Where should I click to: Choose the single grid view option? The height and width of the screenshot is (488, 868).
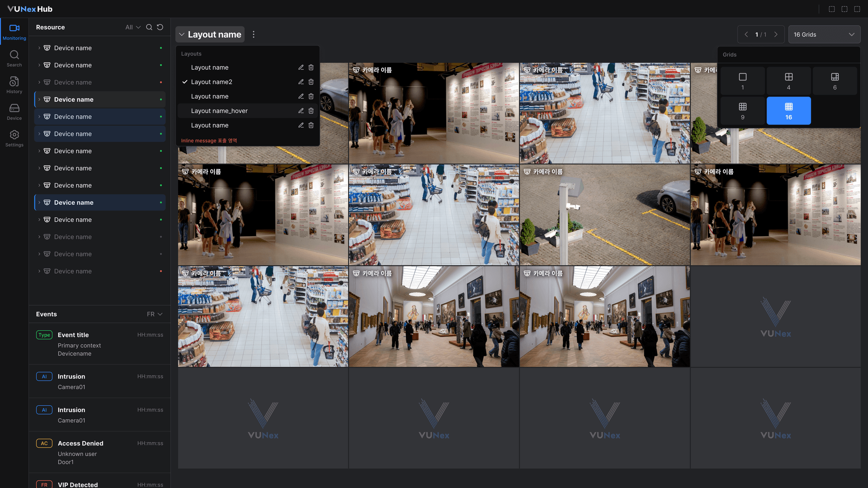pos(742,81)
